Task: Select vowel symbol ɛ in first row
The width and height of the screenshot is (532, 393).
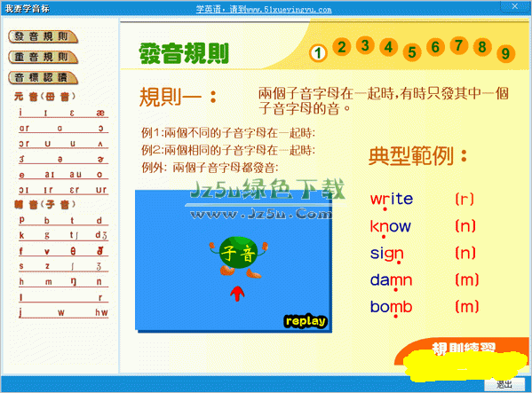Action: click(x=72, y=113)
